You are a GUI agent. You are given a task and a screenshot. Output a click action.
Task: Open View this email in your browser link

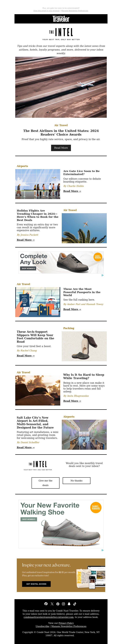tap(47, 11)
